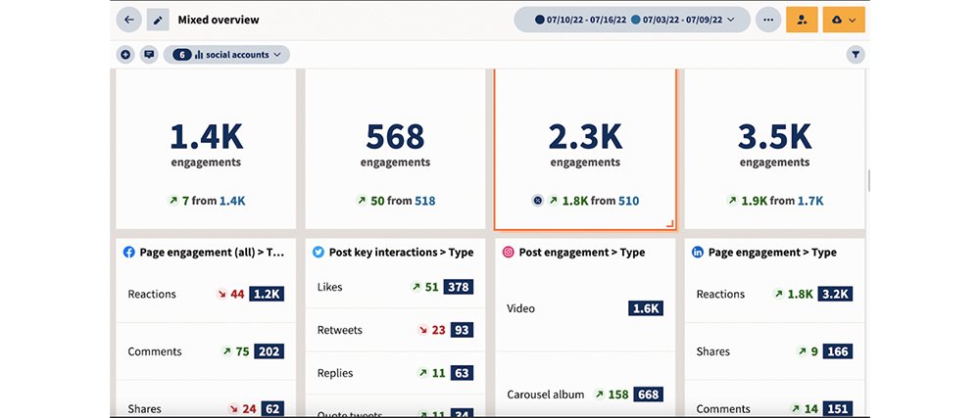Expand the date range picker dropdown
Viewport: 980px width, 418px height.
point(632,20)
